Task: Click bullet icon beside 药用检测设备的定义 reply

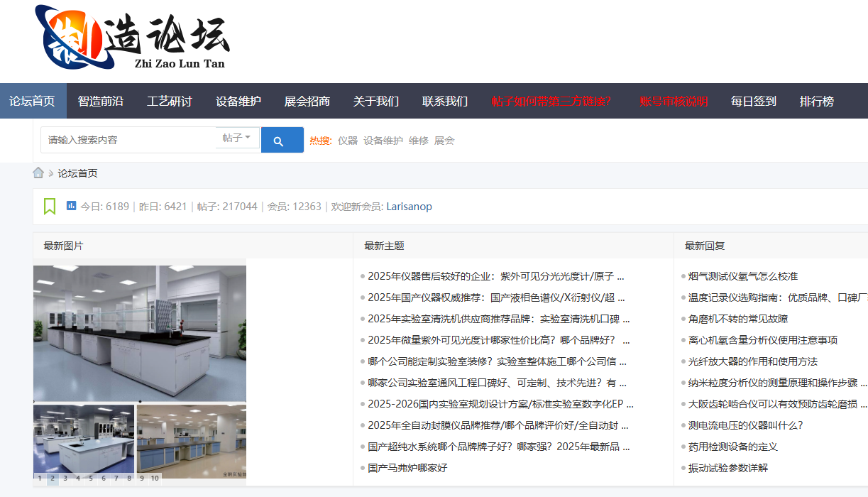Action: [683, 447]
